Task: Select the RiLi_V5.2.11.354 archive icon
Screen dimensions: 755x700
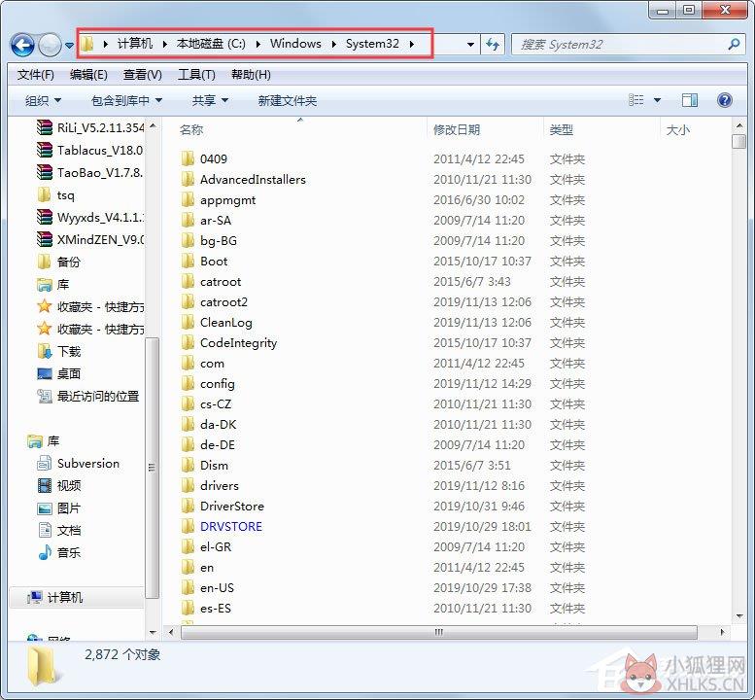Action: (45, 127)
